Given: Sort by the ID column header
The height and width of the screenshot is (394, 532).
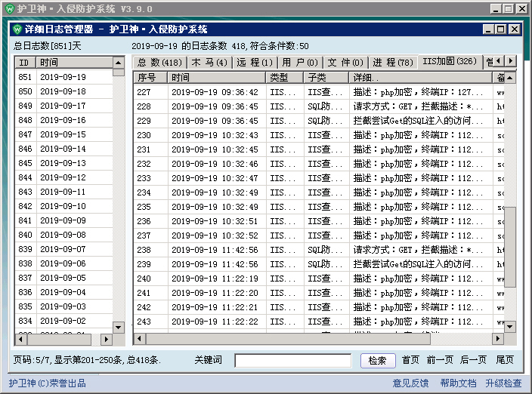Looking at the screenshot, I should click(x=26, y=63).
